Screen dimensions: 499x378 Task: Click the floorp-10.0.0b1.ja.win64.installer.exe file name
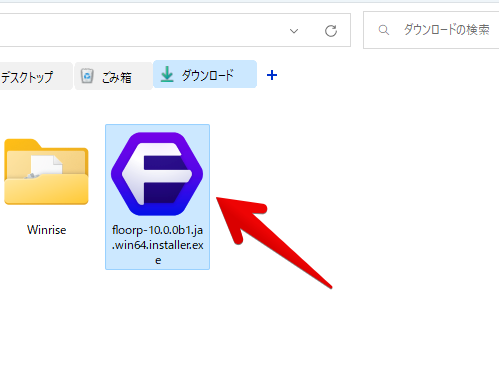pyautogui.click(x=158, y=245)
